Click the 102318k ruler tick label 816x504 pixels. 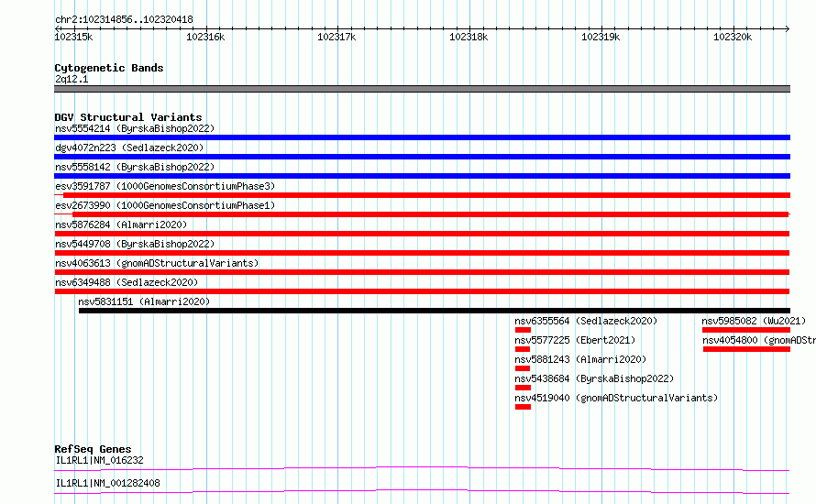pos(469,37)
